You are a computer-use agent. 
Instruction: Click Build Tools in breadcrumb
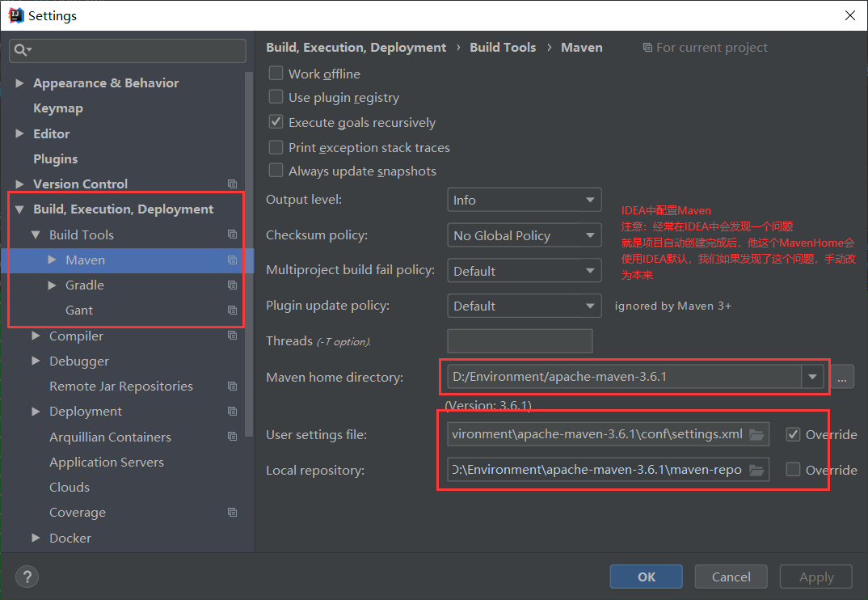pos(503,48)
